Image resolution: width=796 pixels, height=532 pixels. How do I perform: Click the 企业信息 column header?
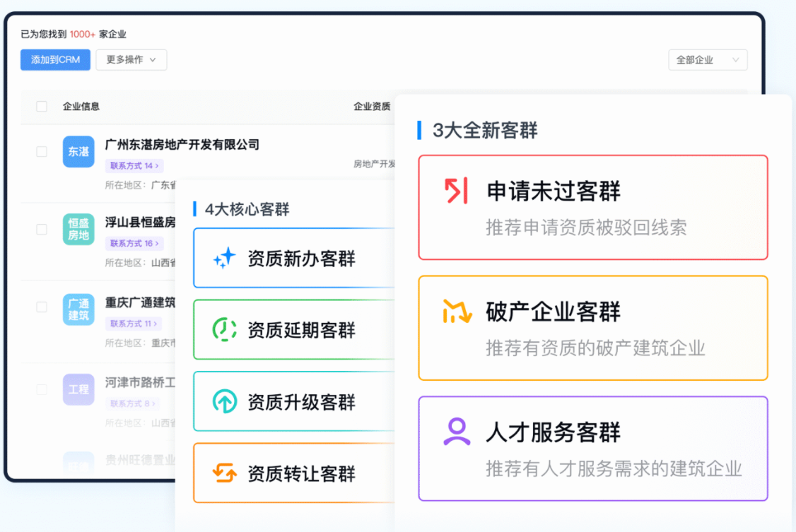pos(81,107)
